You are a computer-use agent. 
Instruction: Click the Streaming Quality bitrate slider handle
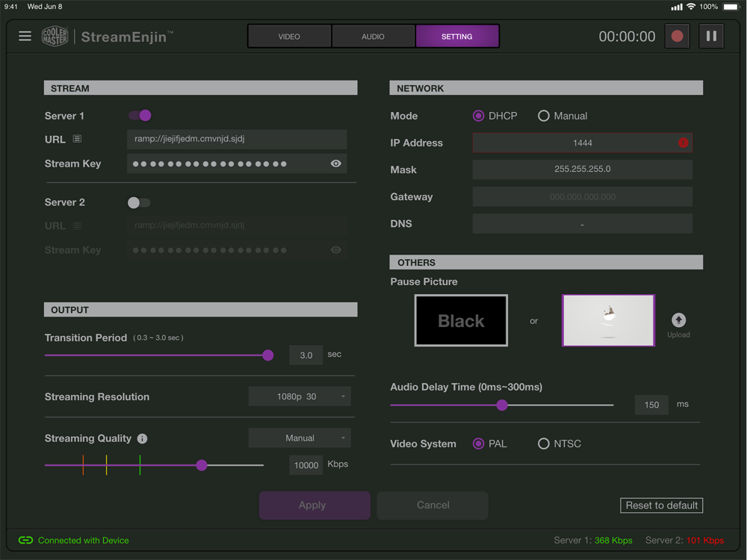(202, 464)
